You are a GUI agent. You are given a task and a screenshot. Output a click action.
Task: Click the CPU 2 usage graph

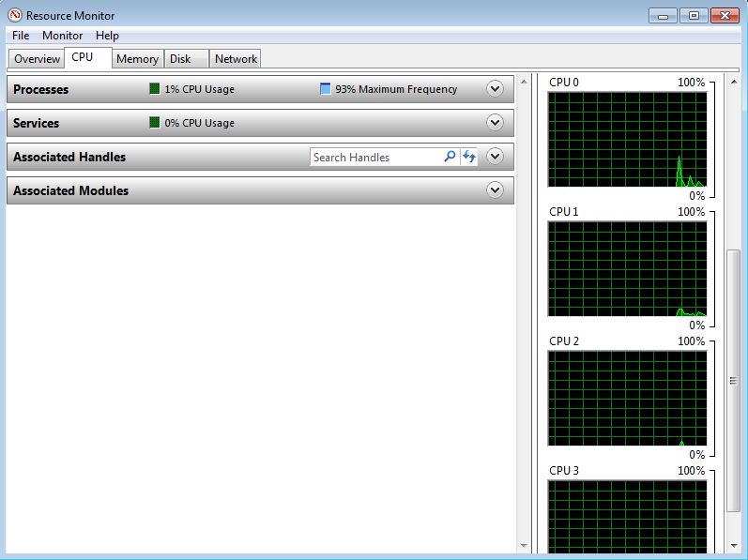(x=627, y=399)
